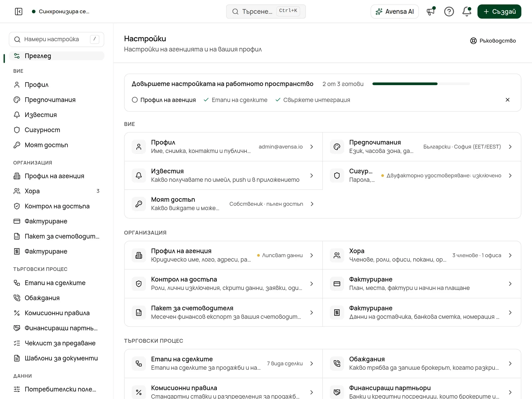Open the announcements megaphone icon

click(431, 12)
